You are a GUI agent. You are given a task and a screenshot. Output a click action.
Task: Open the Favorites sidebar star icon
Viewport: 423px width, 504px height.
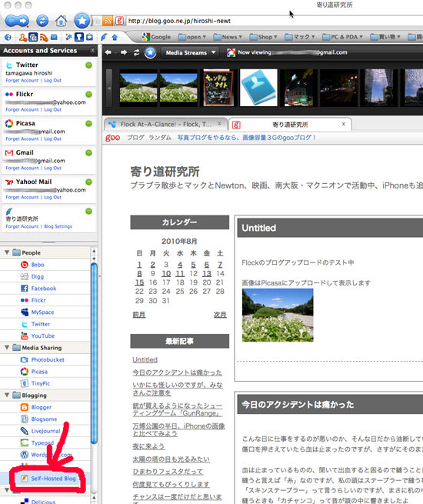tap(68, 37)
